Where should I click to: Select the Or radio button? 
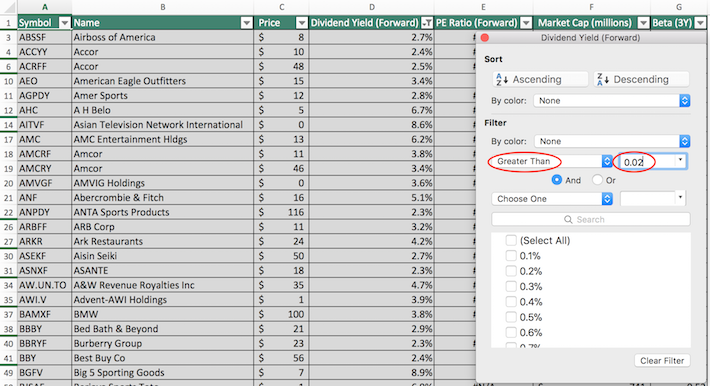[597, 180]
